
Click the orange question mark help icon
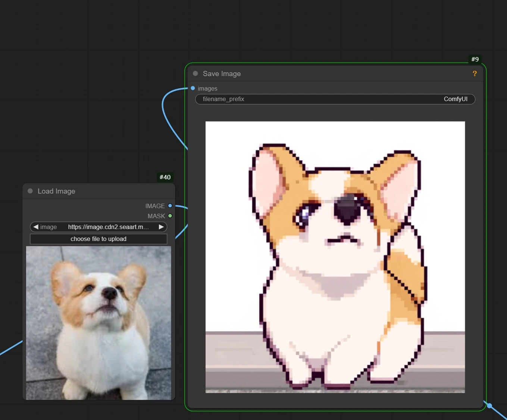coord(475,73)
